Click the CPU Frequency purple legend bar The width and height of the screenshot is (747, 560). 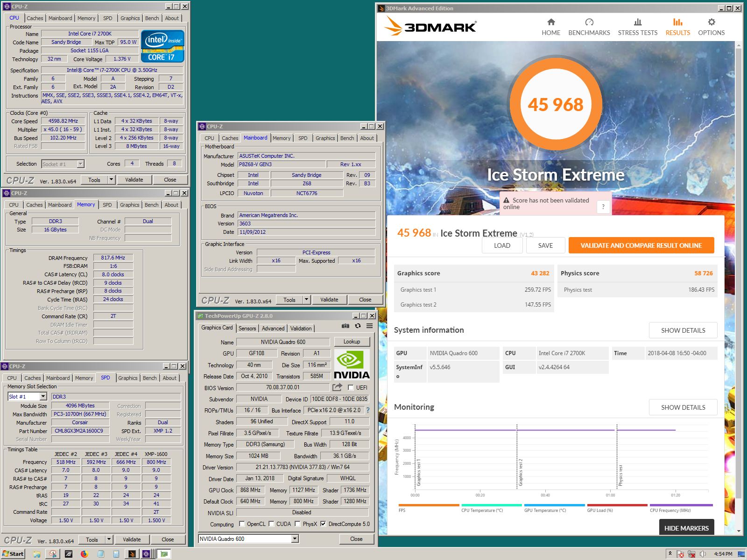click(x=681, y=505)
